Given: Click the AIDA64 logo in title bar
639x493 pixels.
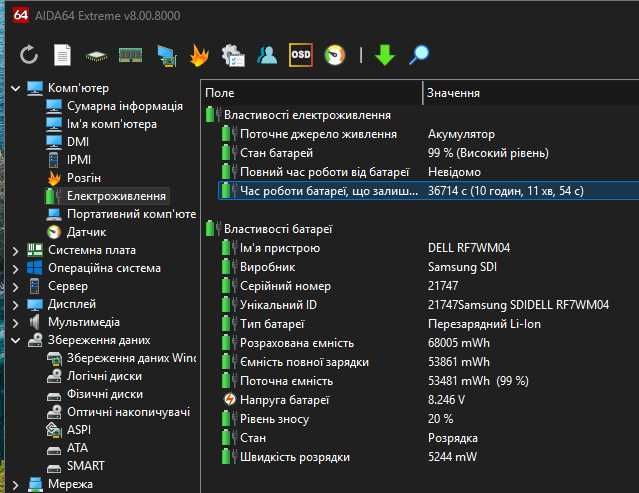Looking at the screenshot, I should pos(20,15).
